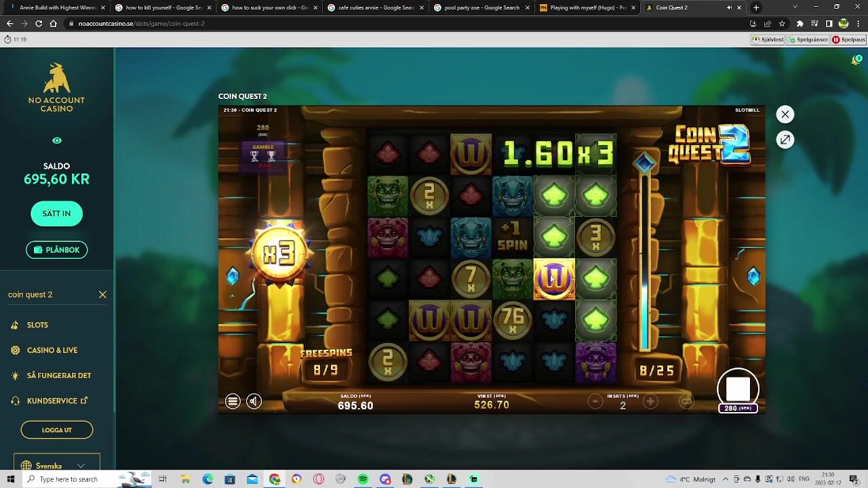Click the Spelpaus icon in top bar
The width and height of the screenshot is (868, 488).
[848, 39]
